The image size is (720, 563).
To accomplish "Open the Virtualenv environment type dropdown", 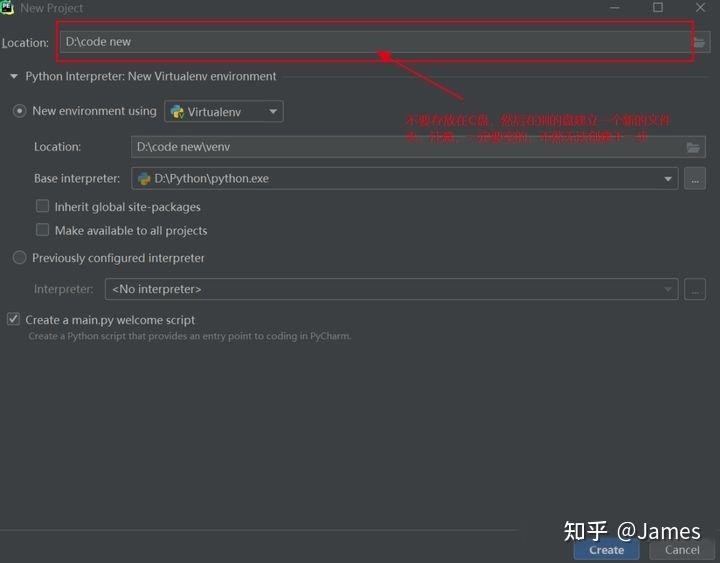I will click(224, 112).
